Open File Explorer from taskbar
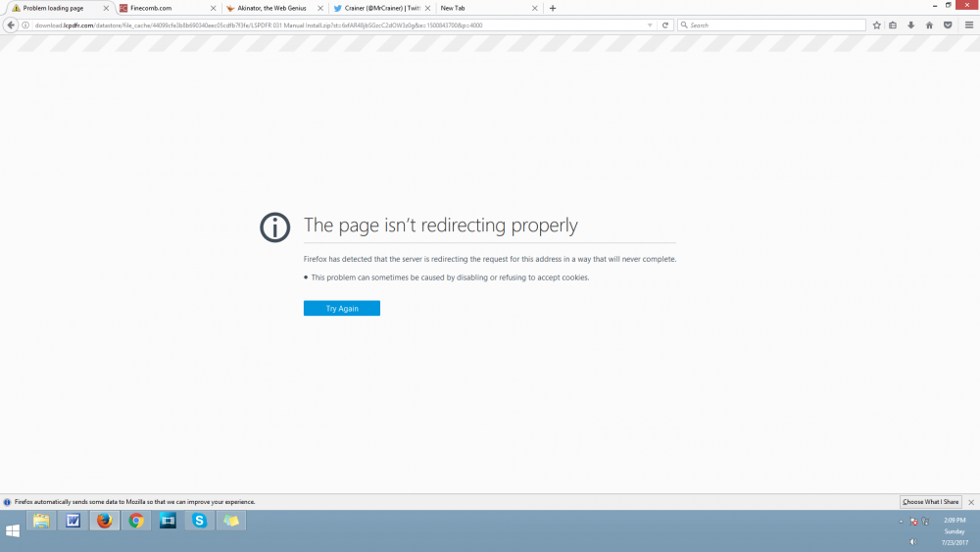This screenshot has width=980, height=552. click(x=41, y=521)
